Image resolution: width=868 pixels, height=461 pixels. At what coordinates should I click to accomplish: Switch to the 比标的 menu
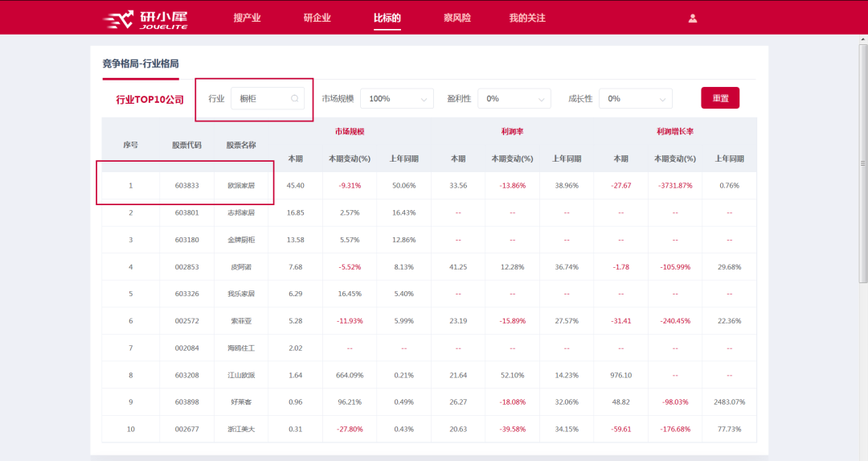pos(387,18)
